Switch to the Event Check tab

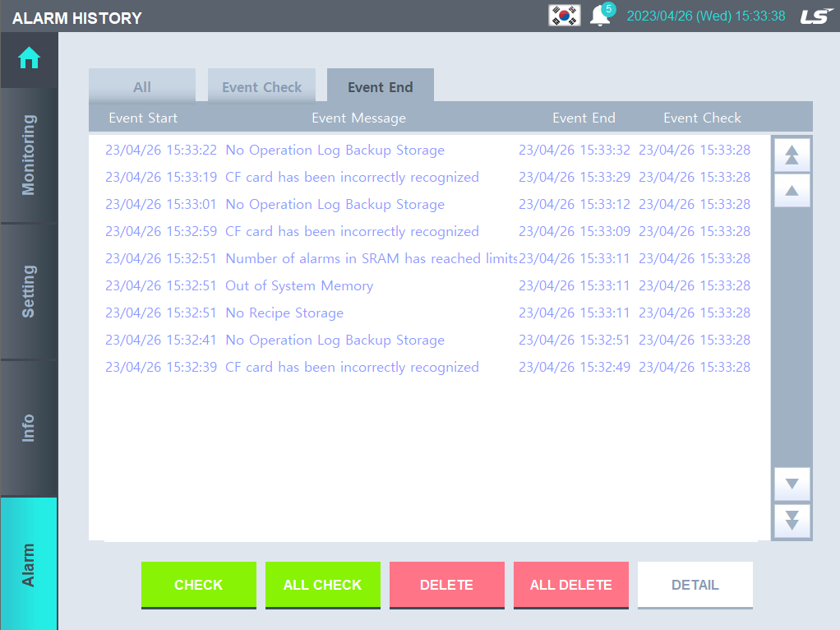(x=261, y=86)
